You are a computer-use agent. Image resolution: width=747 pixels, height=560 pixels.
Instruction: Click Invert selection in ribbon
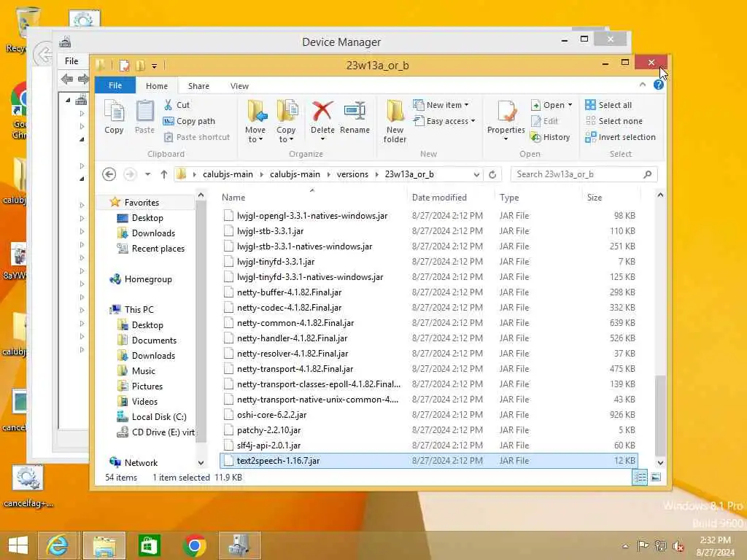pyautogui.click(x=620, y=137)
